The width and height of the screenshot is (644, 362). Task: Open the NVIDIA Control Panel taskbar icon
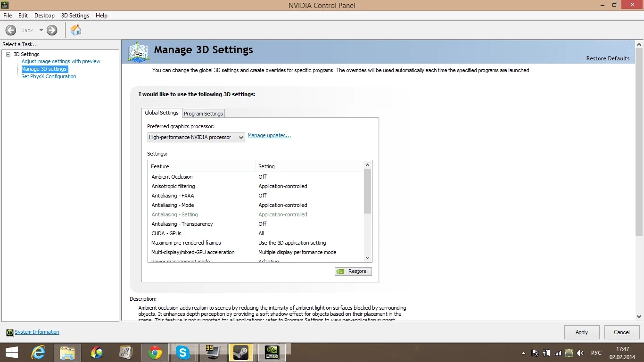(x=272, y=352)
